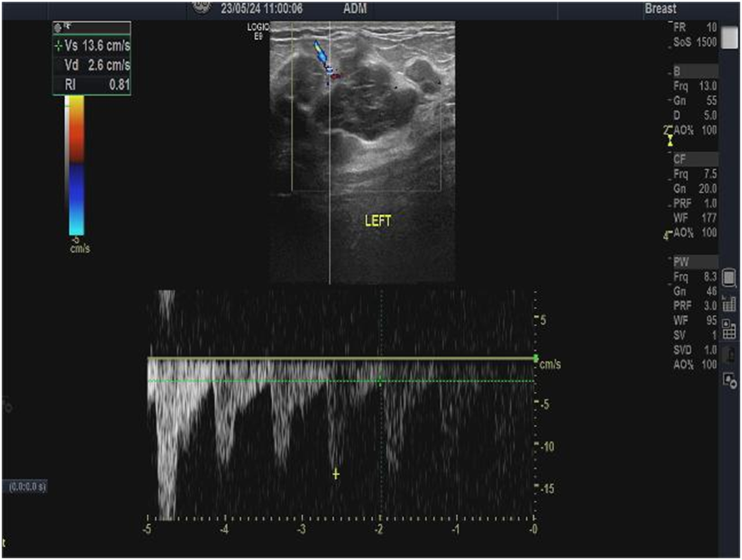The width and height of the screenshot is (742, 560).
Task: Select the PW mode parameters header
Action: (695, 261)
